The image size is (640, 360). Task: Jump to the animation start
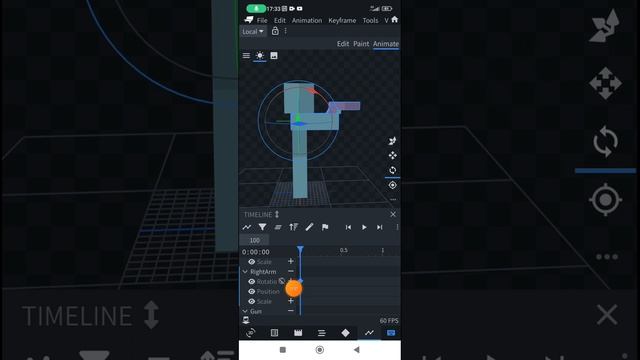click(348, 227)
